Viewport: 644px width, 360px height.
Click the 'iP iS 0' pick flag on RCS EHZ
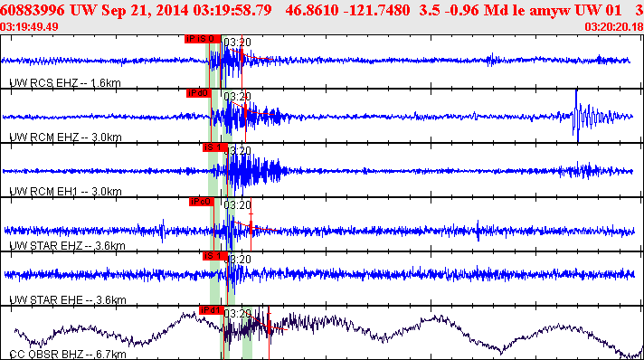coord(203,39)
